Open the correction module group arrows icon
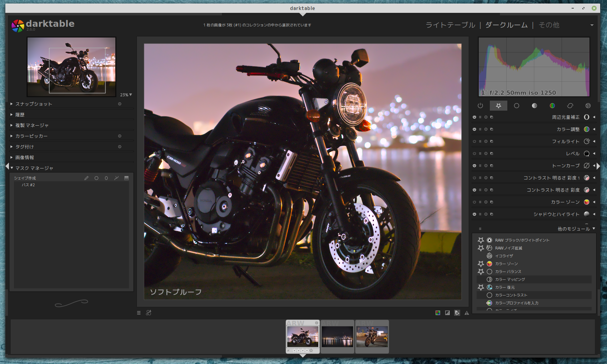This screenshot has height=364, width=607. coord(570,106)
